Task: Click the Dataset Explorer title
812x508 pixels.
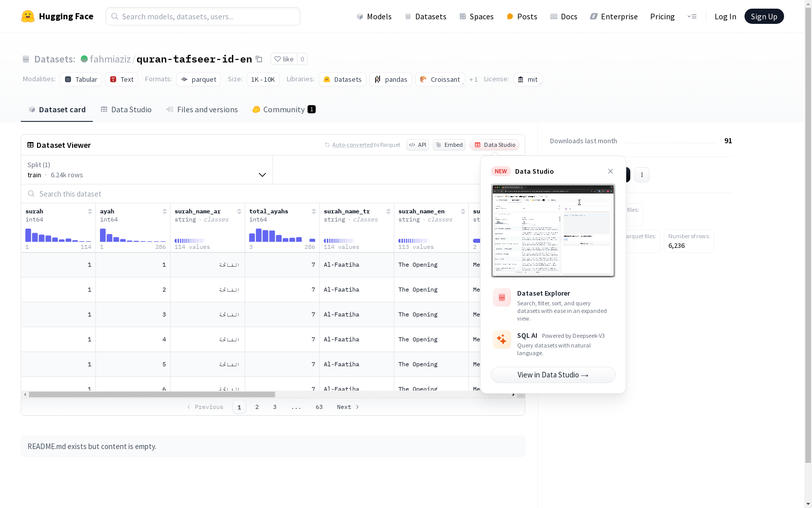Action: coord(544,293)
